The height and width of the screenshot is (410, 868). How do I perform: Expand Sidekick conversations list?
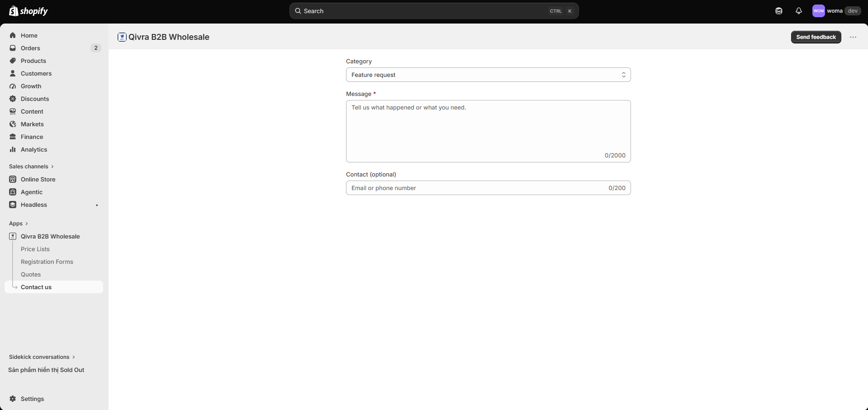pos(42,357)
